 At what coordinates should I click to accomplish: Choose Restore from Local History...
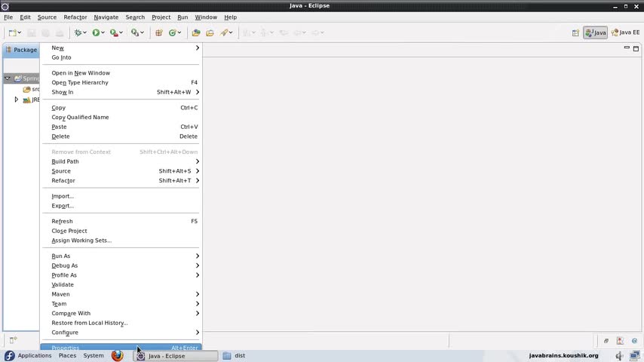(x=121, y=323)
